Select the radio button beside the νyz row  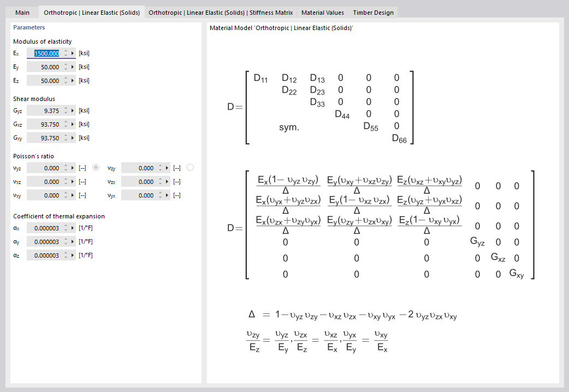pos(96,168)
